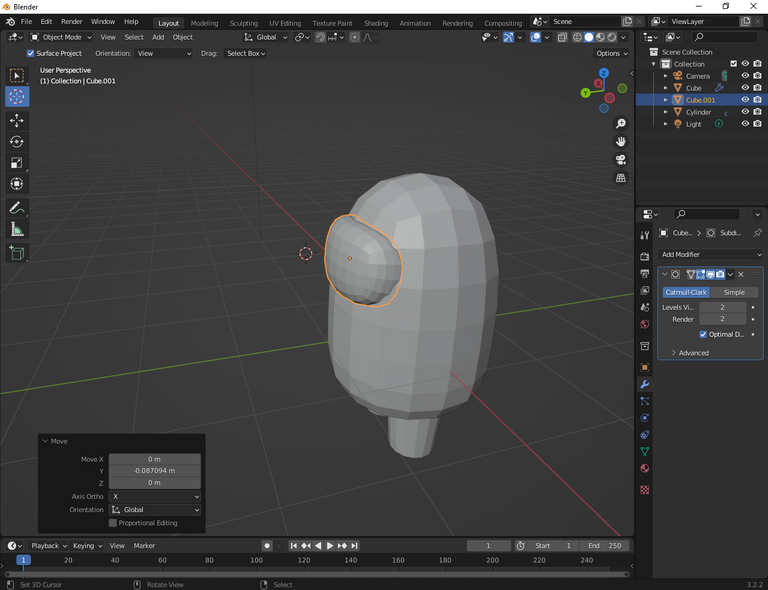Open the Render menu
The width and height of the screenshot is (768, 590).
tap(72, 22)
